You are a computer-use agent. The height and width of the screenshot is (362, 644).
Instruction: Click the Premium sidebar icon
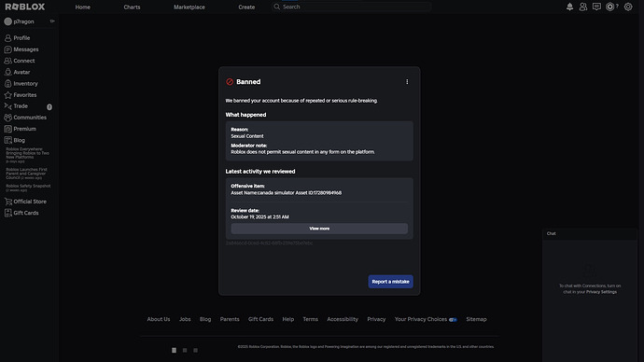[7, 129]
